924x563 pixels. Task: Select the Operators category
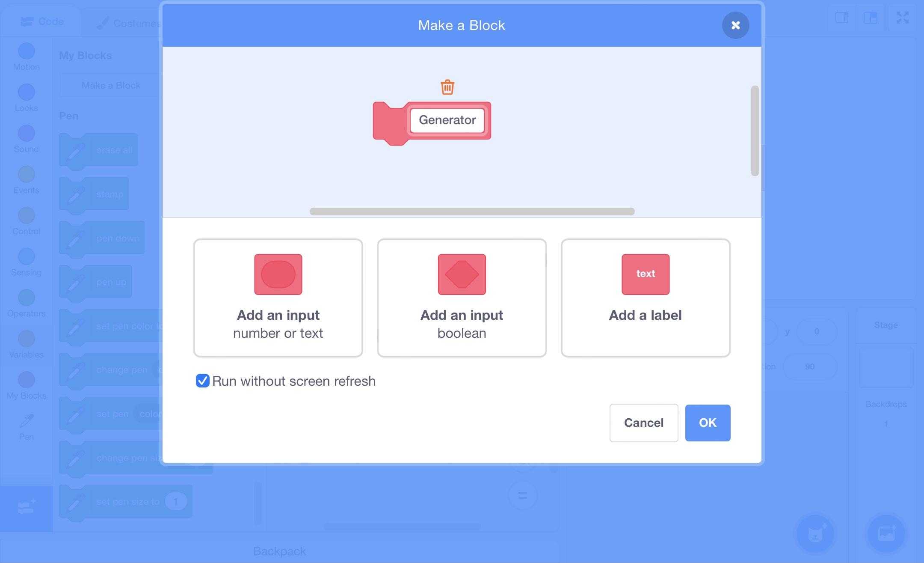26,304
